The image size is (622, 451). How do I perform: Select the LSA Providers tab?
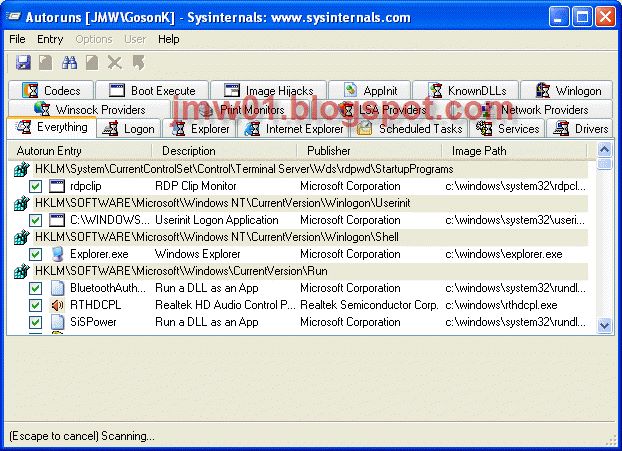[383, 109]
